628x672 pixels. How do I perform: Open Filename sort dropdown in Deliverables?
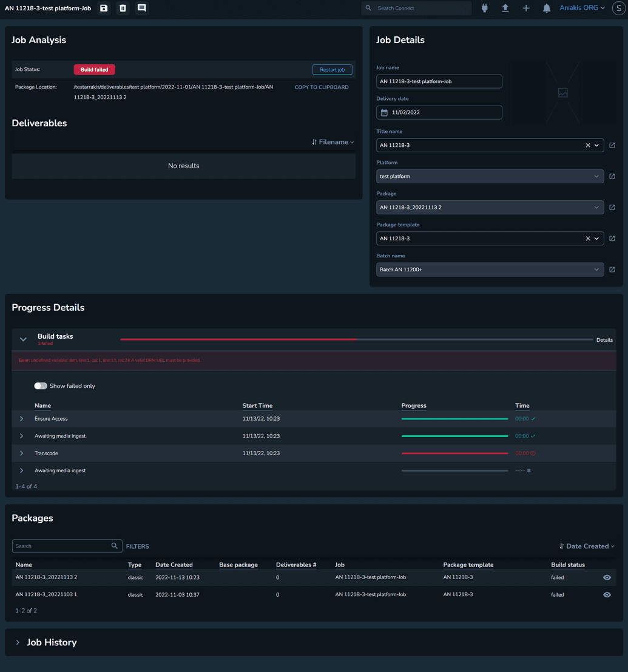pyautogui.click(x=333, y=142)
